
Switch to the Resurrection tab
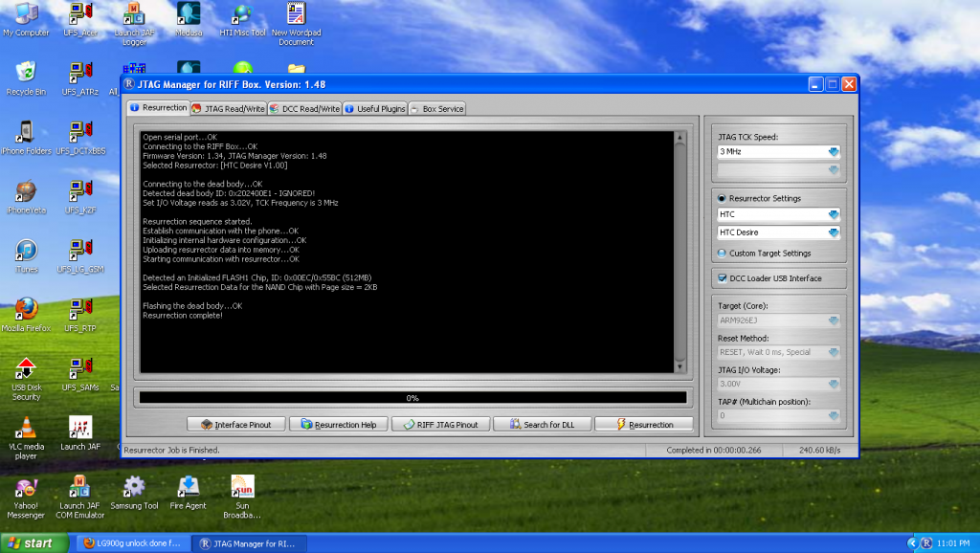coord(159,107)
